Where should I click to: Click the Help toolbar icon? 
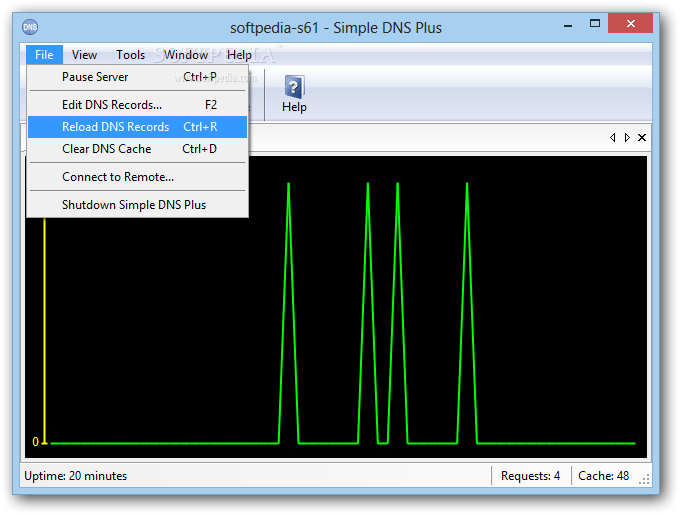[x=294, y=94]
